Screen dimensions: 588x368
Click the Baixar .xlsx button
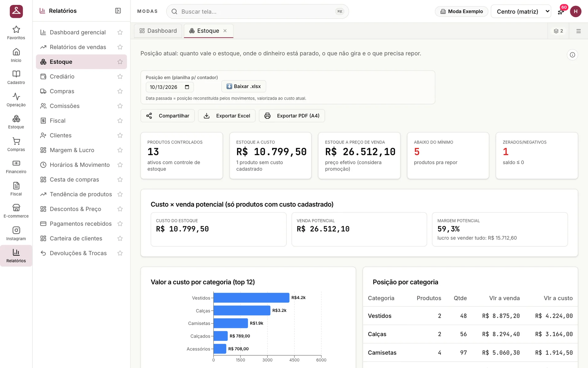coord(243,86)
